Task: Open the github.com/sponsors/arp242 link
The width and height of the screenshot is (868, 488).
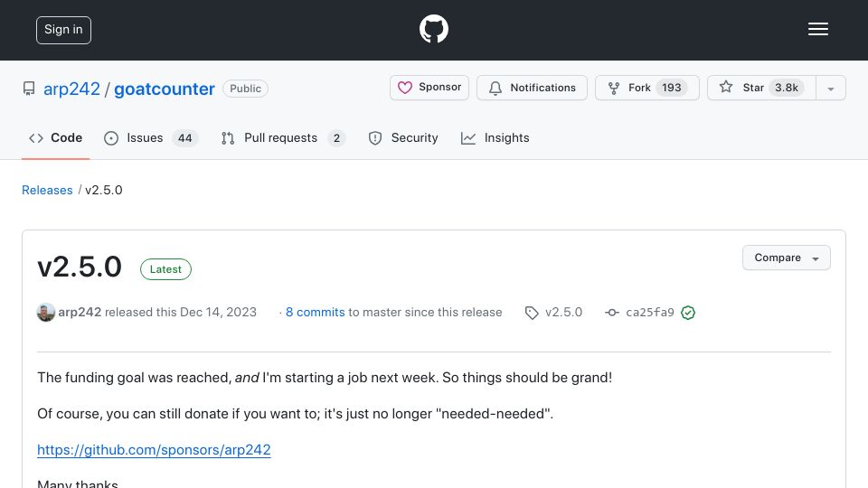Action: pyautogui.click(x=154, y=450)
